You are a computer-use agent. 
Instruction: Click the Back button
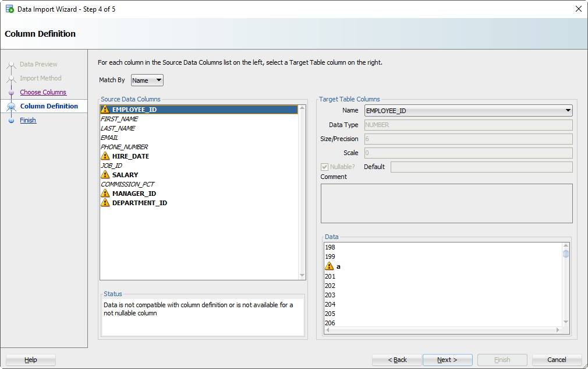(x=396, y=360)
